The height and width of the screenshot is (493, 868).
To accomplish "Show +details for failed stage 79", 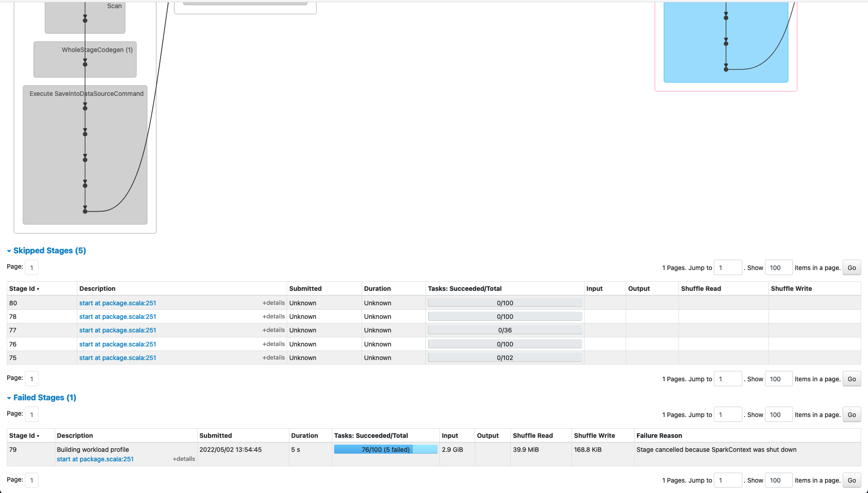I will [x=184, y=459].
